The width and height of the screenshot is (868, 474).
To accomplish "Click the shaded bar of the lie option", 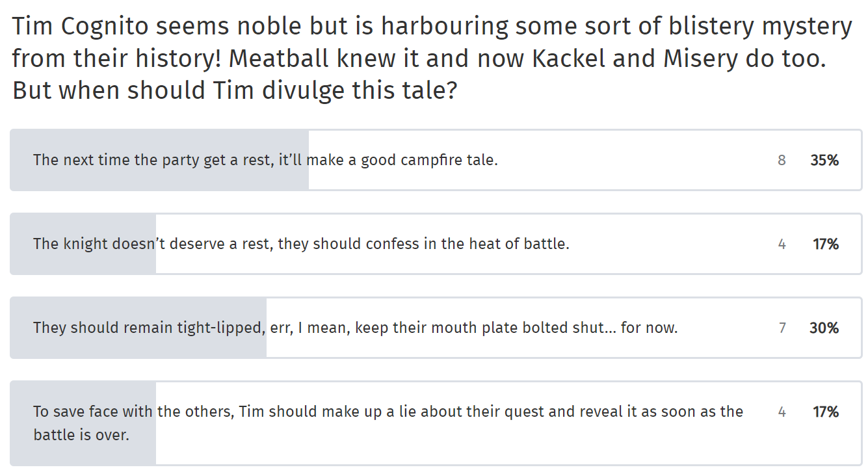I will click(83, 423).
